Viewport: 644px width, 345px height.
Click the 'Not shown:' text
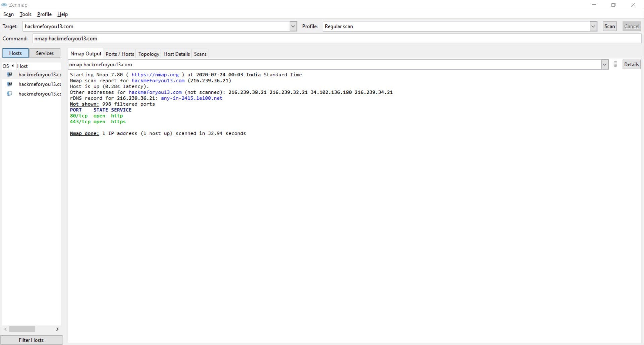[x=85, y=104]
